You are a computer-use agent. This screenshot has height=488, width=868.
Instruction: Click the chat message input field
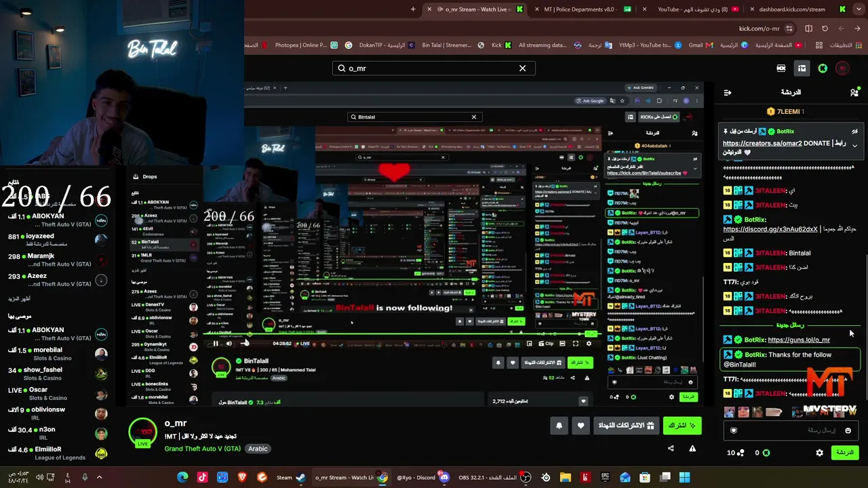(791, 430)
